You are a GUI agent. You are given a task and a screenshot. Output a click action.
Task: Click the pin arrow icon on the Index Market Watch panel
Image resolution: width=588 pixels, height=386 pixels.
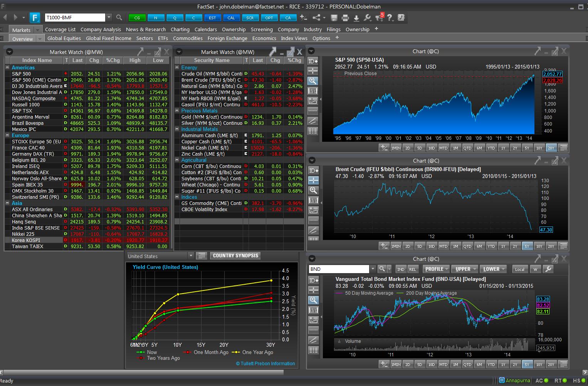pos(140,52)
